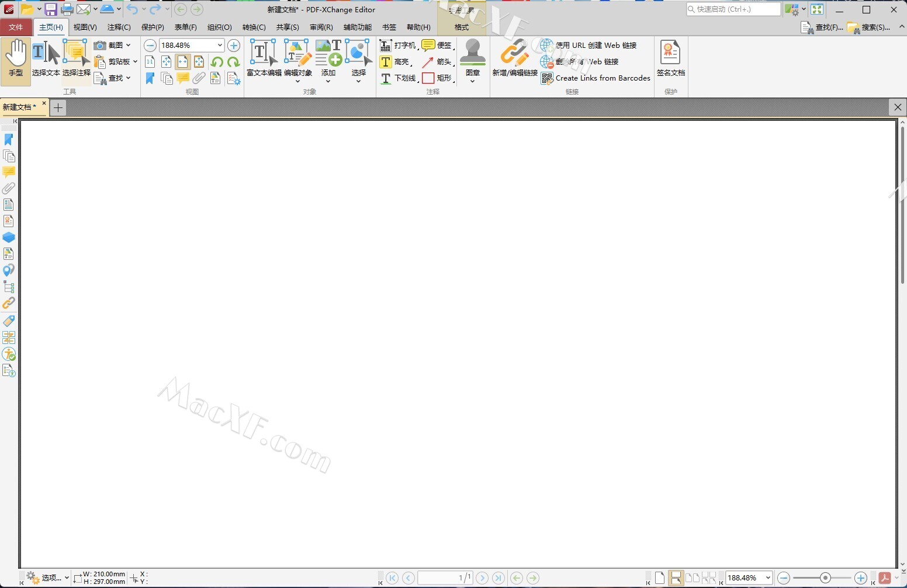This screenshot has width=907, height=588.
Task: Open the Layers pane in left sidebar
Action: (x=9, y=237)
